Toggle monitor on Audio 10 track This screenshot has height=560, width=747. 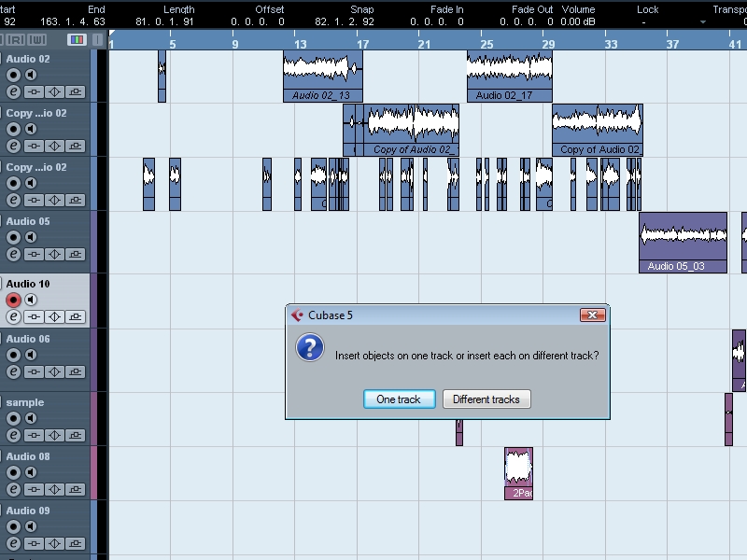point(31,300)
